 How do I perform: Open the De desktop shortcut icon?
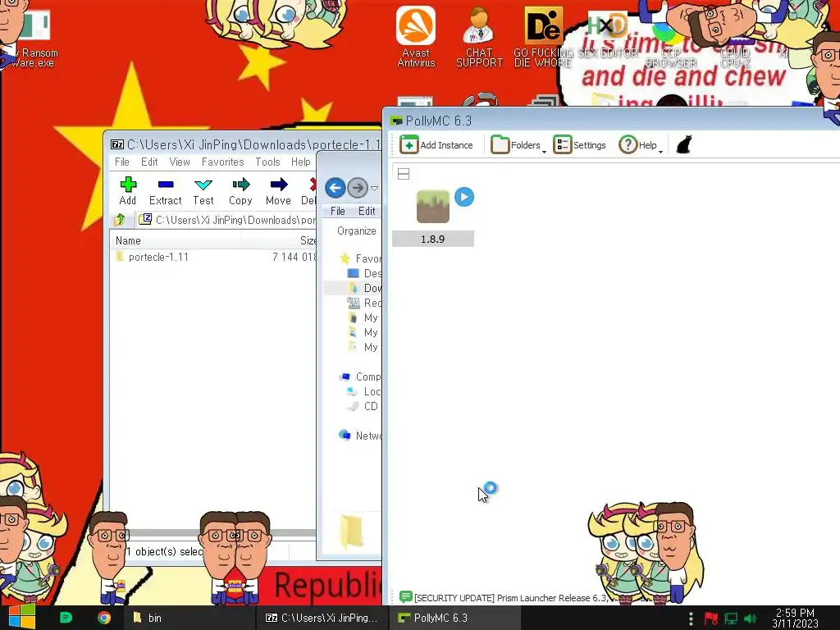coord(543,36)
